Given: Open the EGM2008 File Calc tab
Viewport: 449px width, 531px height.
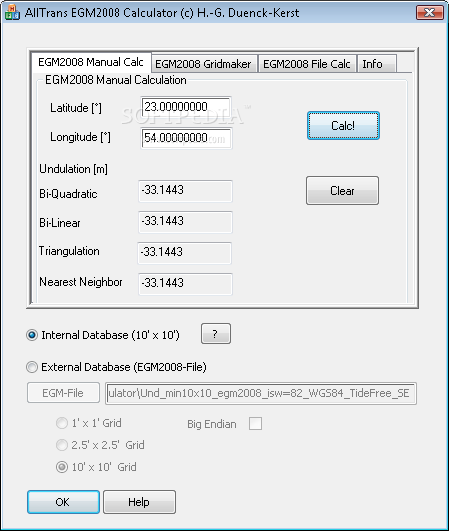Looking at the screenshot, I should point(307,64).
